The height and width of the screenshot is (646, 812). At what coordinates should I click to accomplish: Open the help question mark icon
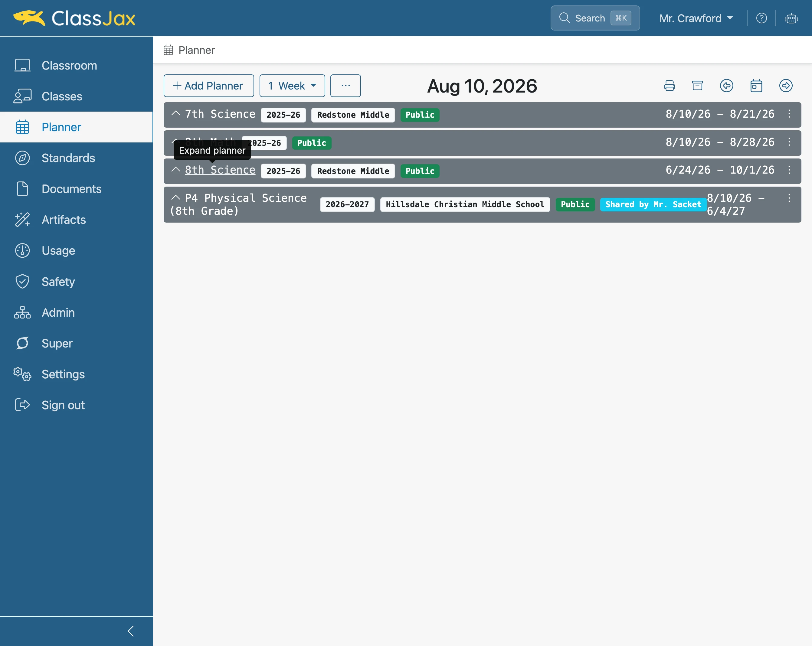(761, 18)
